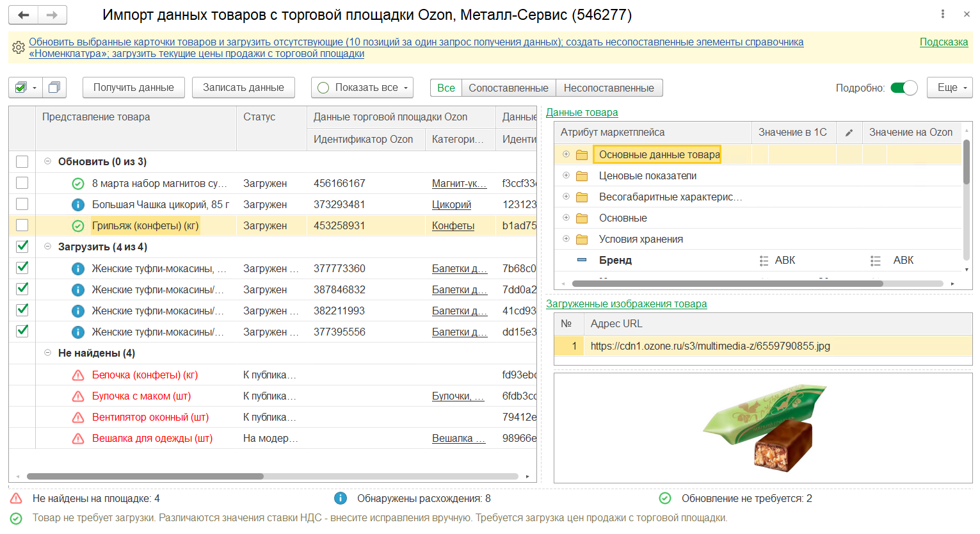Click the candy product image preview
This screenshot has height=534, width=980.
[x=763, y=427]
